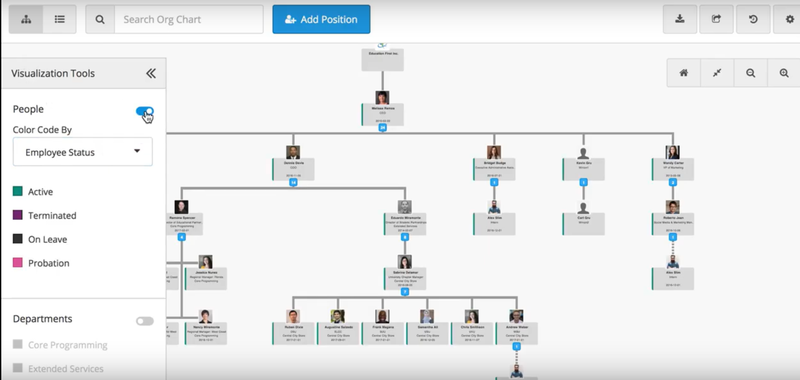Click the Search Org Chart field

[x=189, y=19]
